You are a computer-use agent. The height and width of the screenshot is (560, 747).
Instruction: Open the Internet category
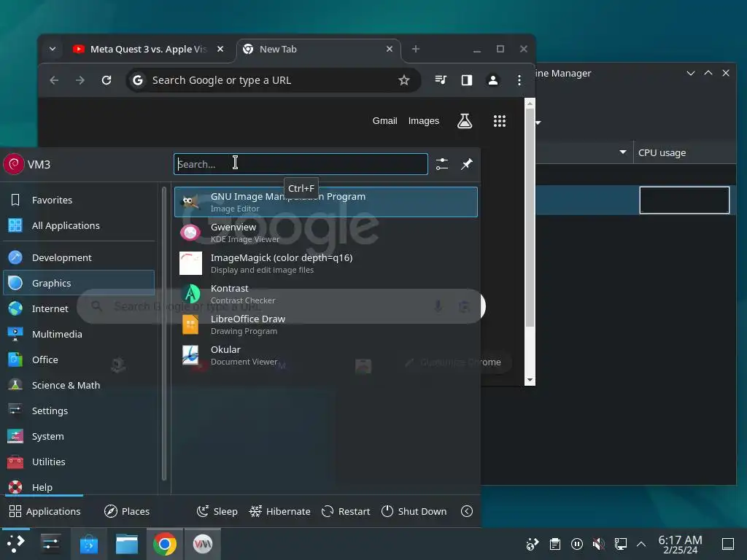(79, 308)
